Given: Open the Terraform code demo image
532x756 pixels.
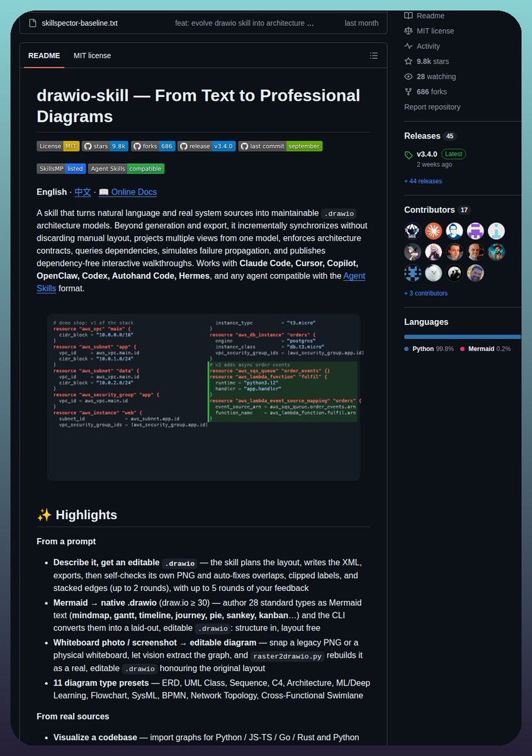Looking at the screenshot, I should point(203,397).
